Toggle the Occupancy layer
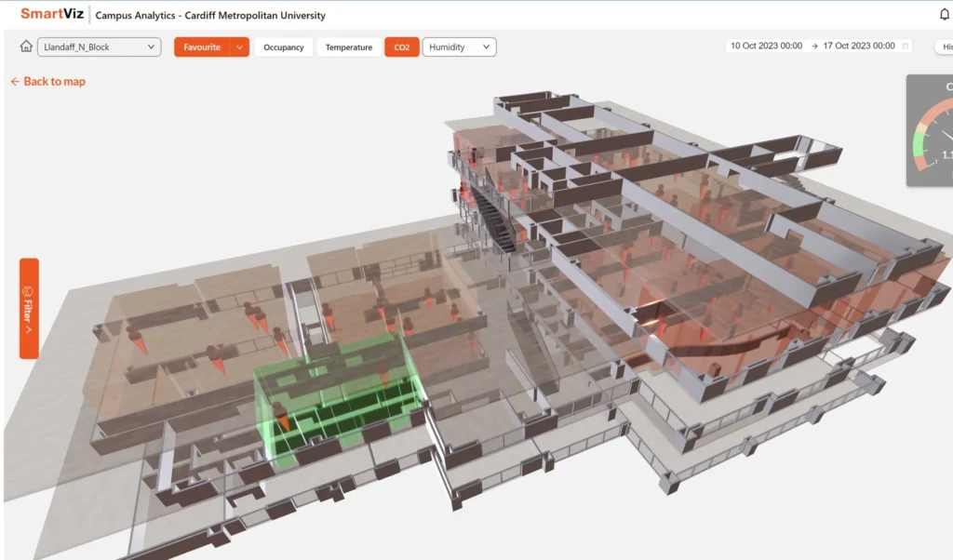 (283, 47)
